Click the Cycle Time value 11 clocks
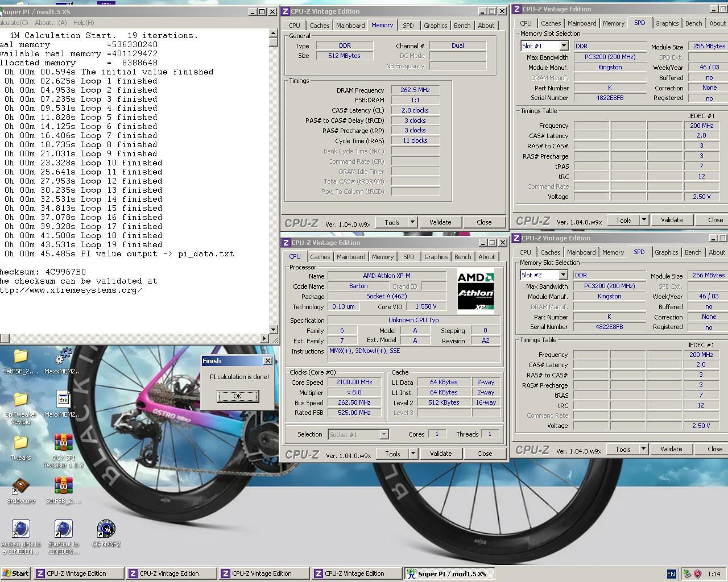The width and height of the screenshot is (728, 582). point(415,140)
